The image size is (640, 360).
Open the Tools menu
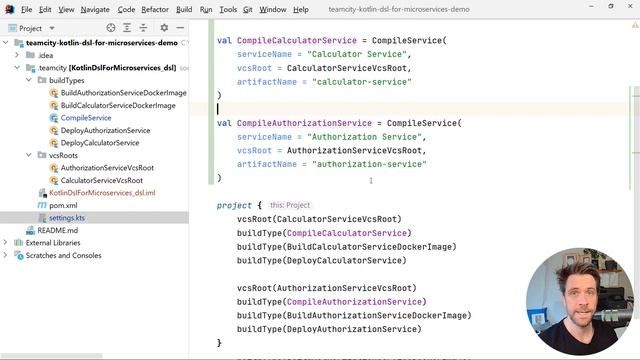tap(228, 9)
